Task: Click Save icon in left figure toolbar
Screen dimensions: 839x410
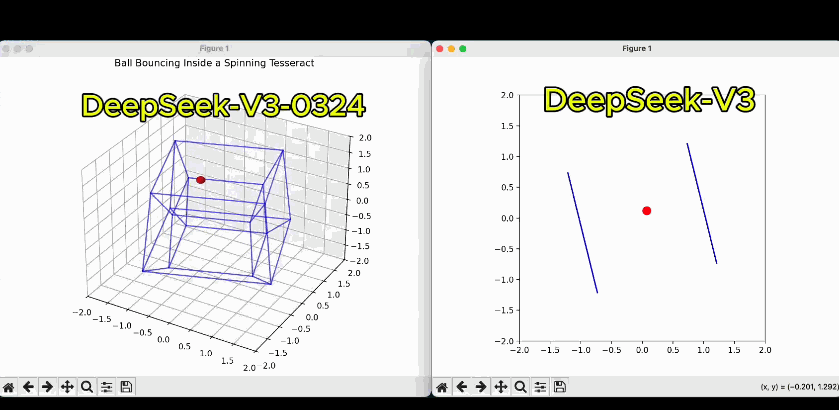Action: click(x=126, y=386)
